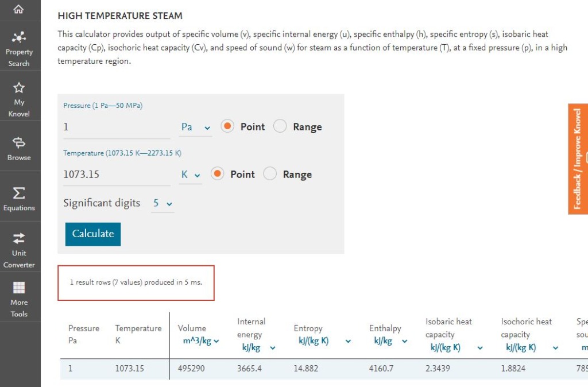Open the temperature unit K dropdown
Viewport: 588px width, 387px height.
tap(191, 175)
